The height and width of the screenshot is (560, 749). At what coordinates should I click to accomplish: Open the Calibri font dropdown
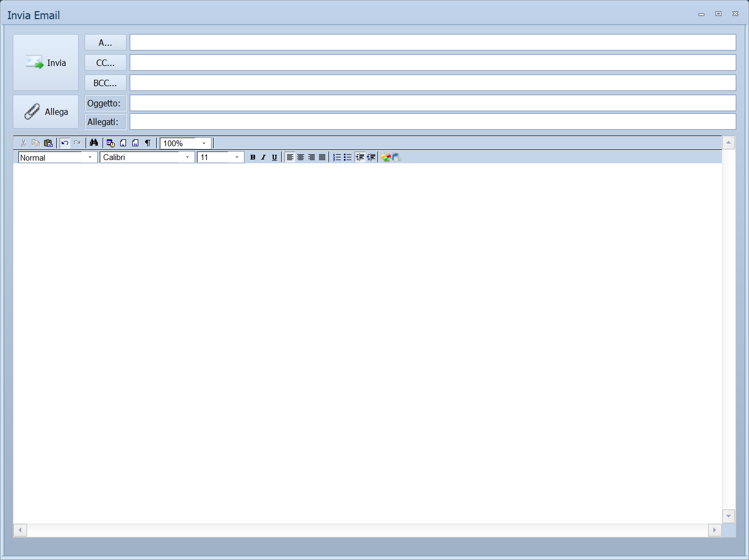pyautogui.click(x=187, y=157)
